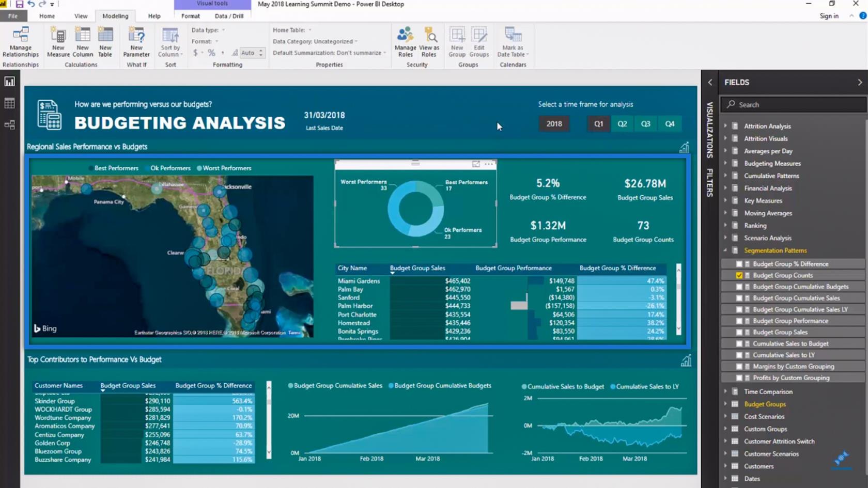
Task: Create a New Group
Action: click(457, 42)
